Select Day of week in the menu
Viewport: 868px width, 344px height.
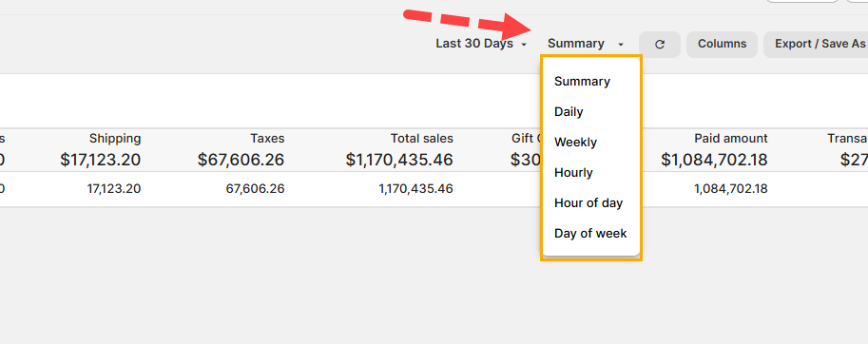click(x=590, y=234)
